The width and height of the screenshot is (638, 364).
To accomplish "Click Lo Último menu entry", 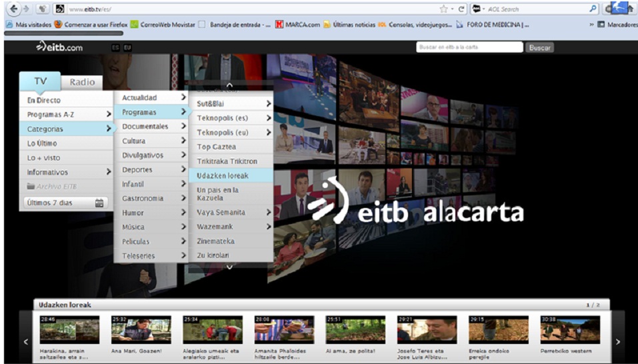I will (66, 143).
